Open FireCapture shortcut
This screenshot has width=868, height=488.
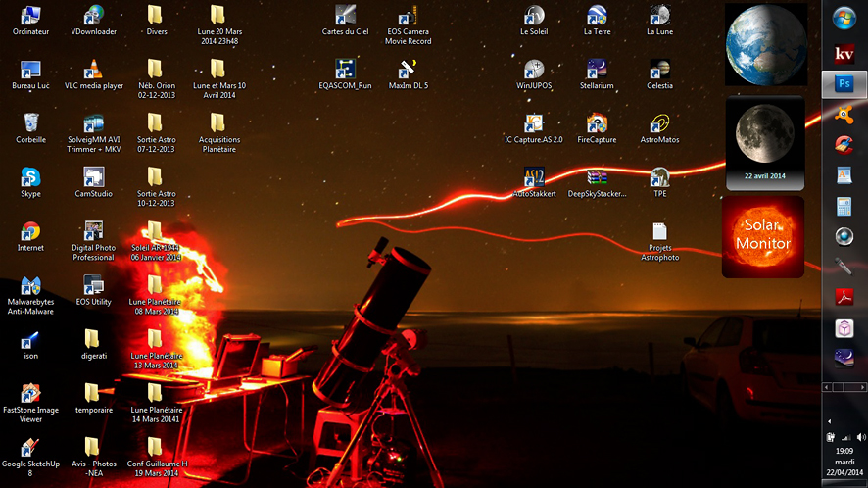tap(597, 128)
